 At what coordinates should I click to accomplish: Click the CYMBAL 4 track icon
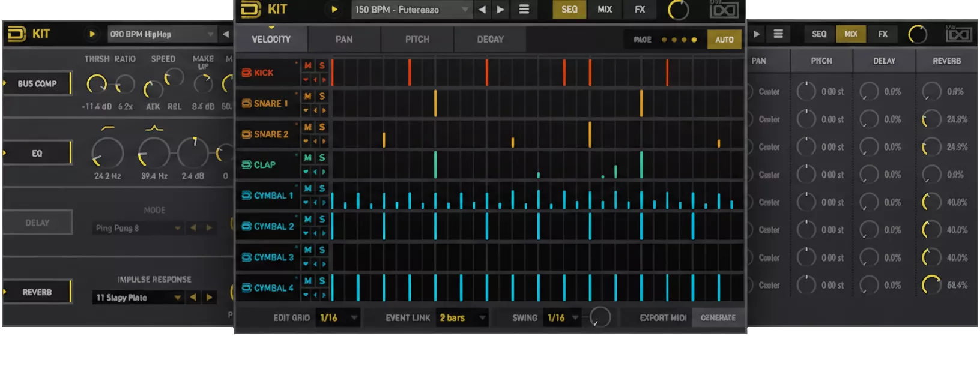point(246,288)
